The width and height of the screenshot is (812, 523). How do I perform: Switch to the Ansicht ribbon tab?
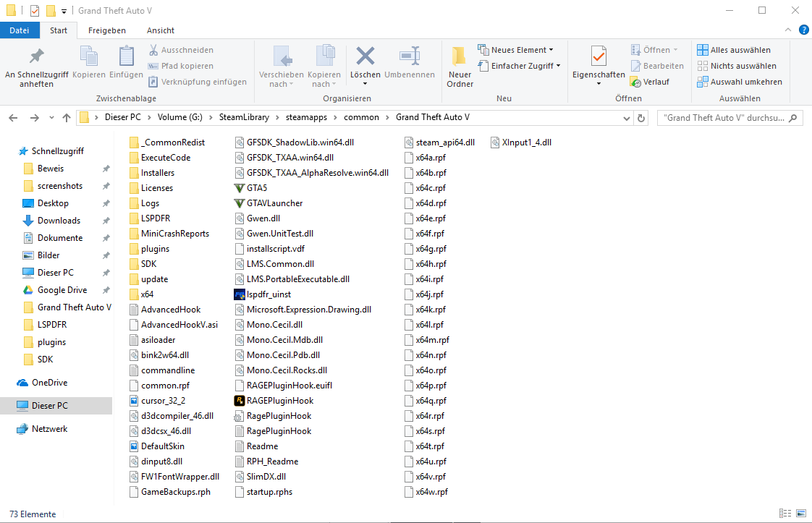click(160, 30)
